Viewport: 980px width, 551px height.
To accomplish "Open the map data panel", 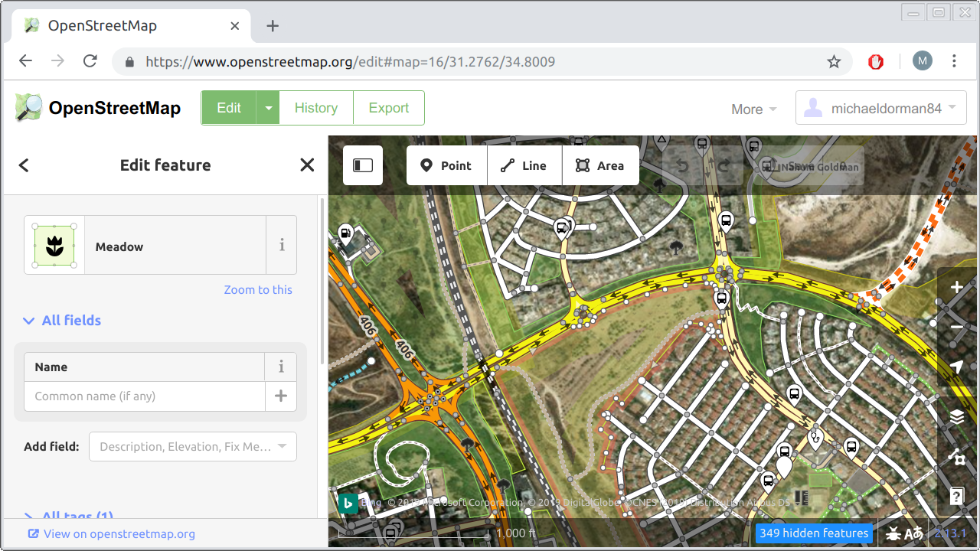I will coord(955,458).
